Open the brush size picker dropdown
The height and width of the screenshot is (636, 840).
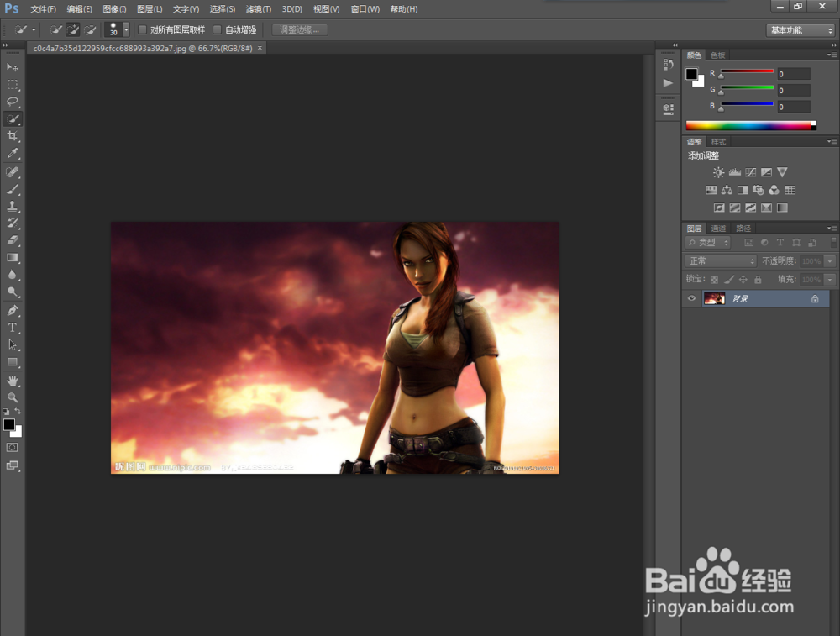pos(126,29)
